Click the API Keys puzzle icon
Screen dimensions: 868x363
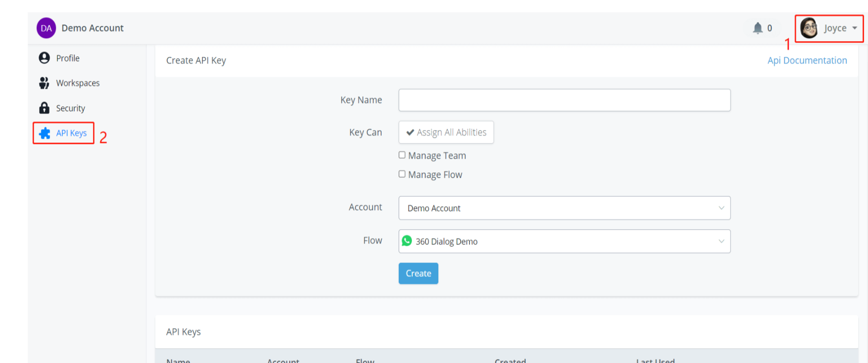45,133
